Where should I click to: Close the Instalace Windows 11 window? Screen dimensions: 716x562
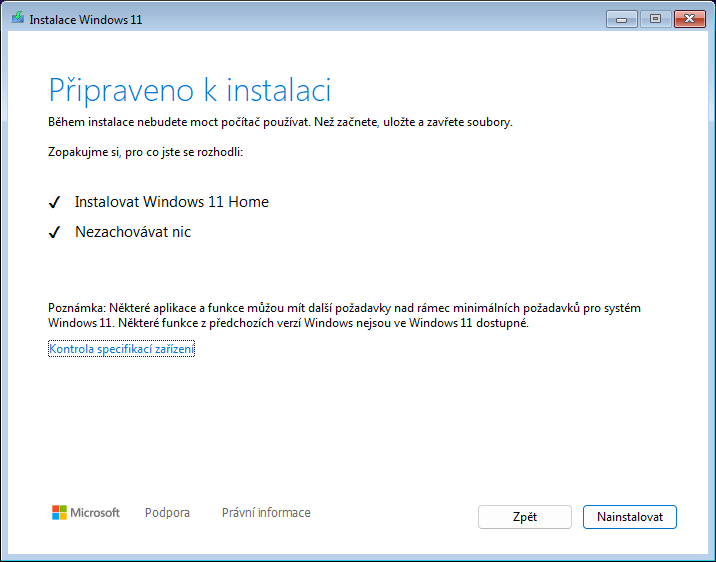[690, 19]
